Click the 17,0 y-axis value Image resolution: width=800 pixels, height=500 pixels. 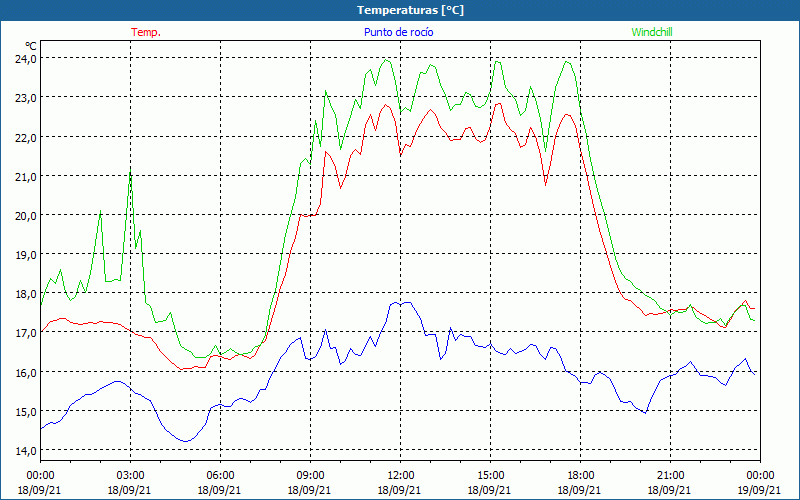[x=26, y=333]
